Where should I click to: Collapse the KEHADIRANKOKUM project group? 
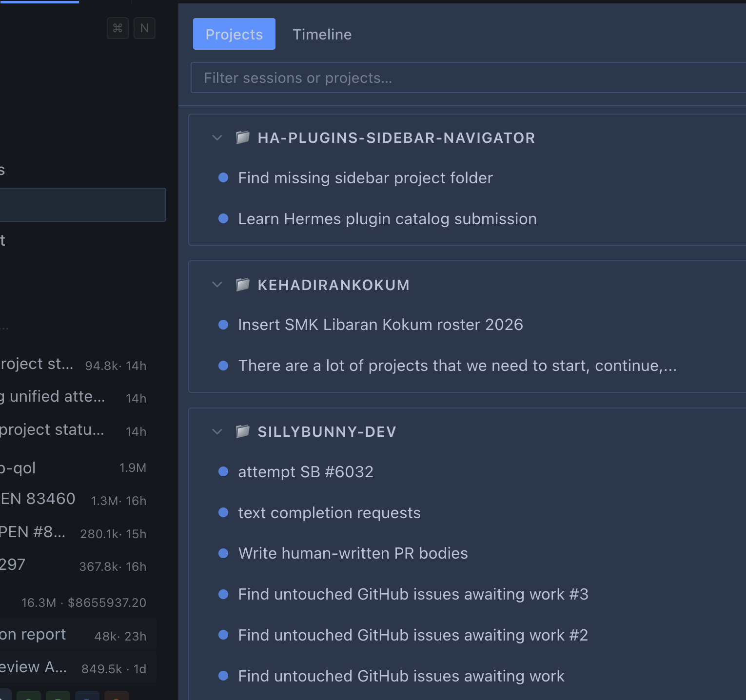pyautogui.click(x=217, y=285)
